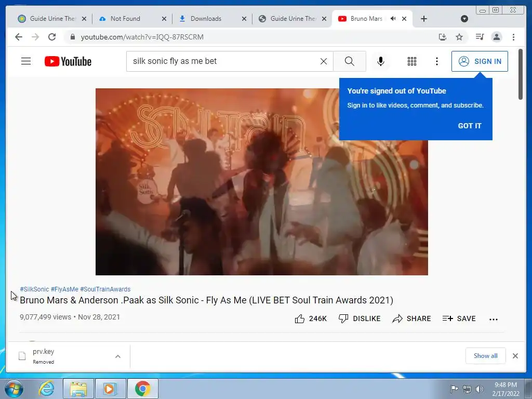Open the #SilkSonic hashtag link
532x399 pixels.
click(x=34, y=289)
